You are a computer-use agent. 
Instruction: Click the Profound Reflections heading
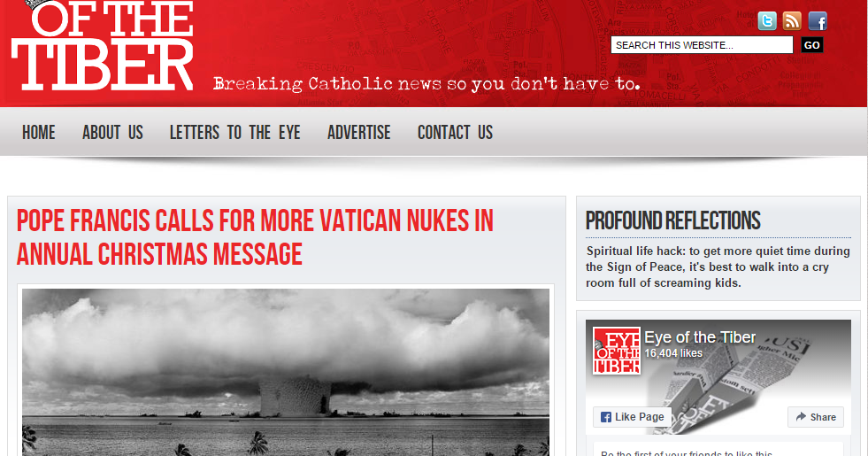(673, 220)
